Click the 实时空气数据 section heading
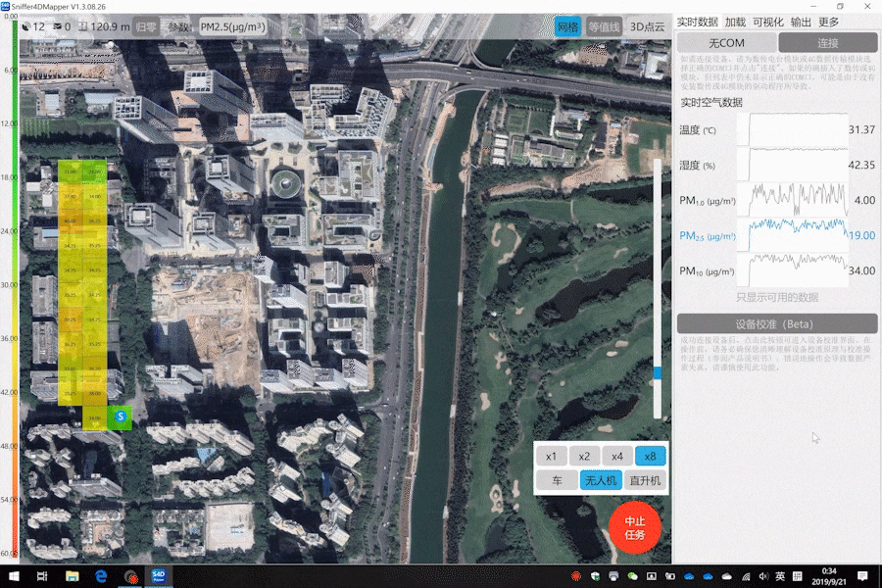The width and height of the screenshot is (882, 588). (711, 102)
